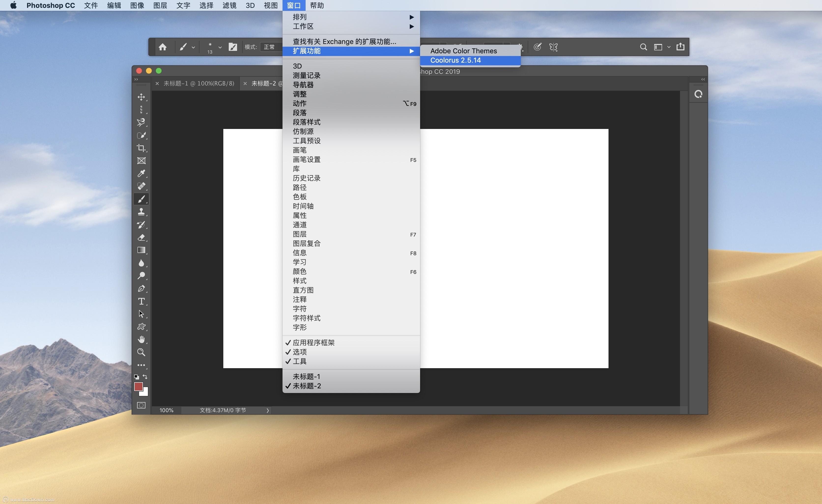822x504 pixels.
Task: Select the Frame tool
Action: pyautogui.click(x=141, y=161)
